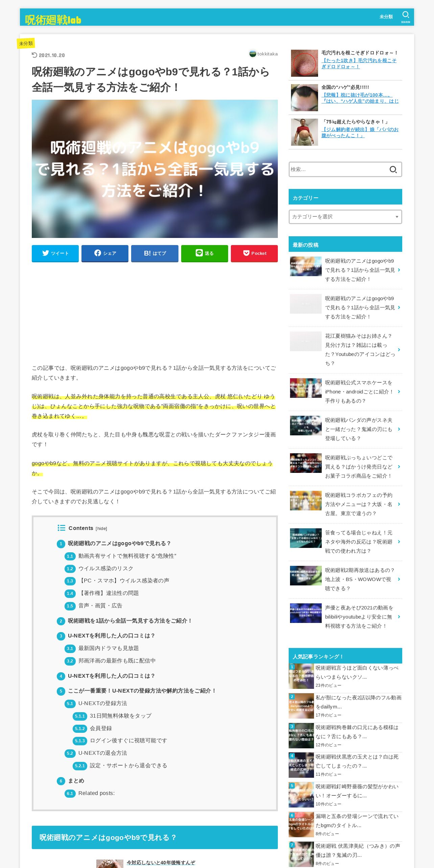Click the pore-cleaning ad thumbnail
This screenshot has width=434, height=868.
pos(304,63)
